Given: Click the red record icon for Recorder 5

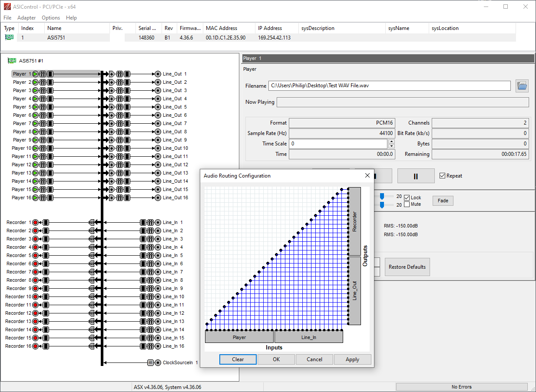Looking at the screenshot, I should coord(36,255).
